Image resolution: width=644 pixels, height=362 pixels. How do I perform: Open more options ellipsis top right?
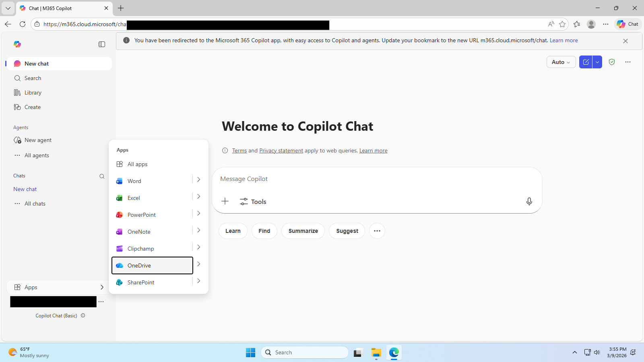pyautogui.click(x=628, y=62)
